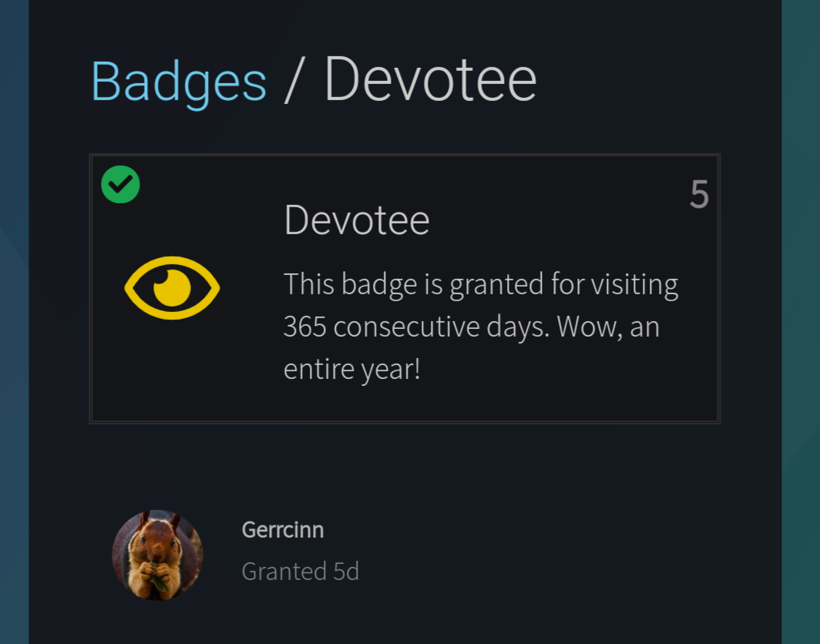Open the Gerrcinn username link
820x644 pixels.
282,530
